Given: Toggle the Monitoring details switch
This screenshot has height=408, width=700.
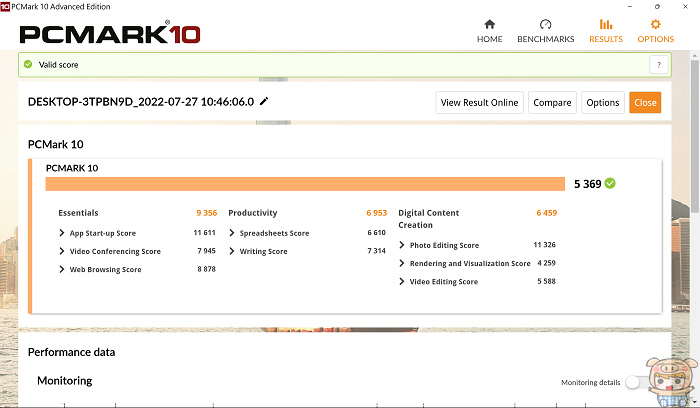Looking at the screenshot, I should tap(635, 382).
